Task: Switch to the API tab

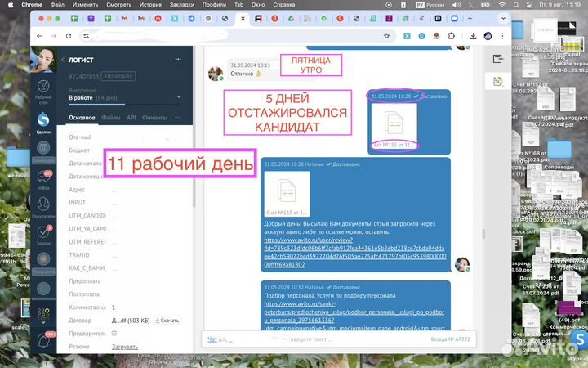Action: [x=131, y=118]
